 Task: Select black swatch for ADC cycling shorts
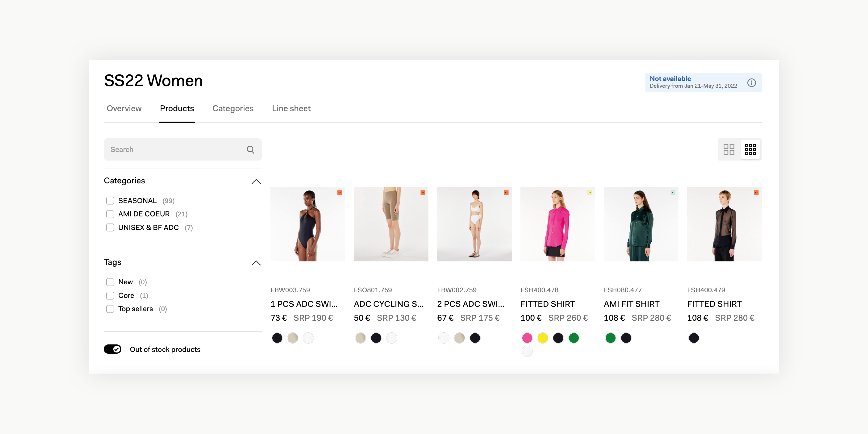376,338
